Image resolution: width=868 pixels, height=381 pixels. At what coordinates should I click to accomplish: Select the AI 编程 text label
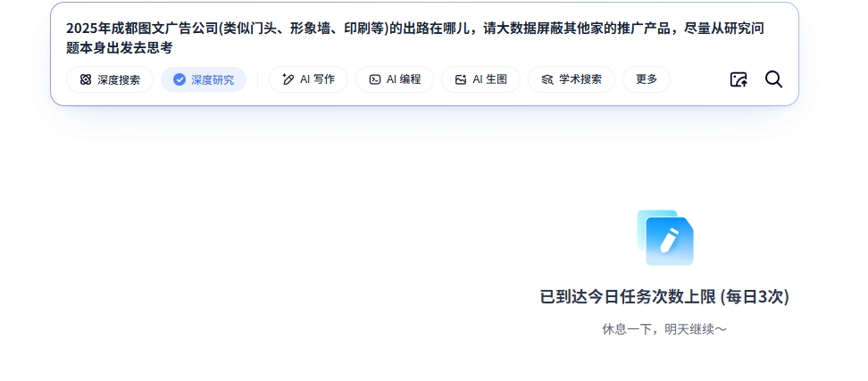404,79
